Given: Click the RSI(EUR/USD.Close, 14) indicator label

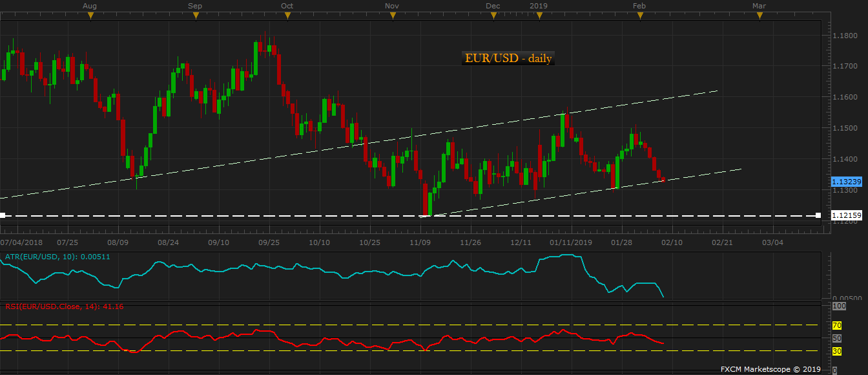Looking at the screenshot, I should point(64,306).
